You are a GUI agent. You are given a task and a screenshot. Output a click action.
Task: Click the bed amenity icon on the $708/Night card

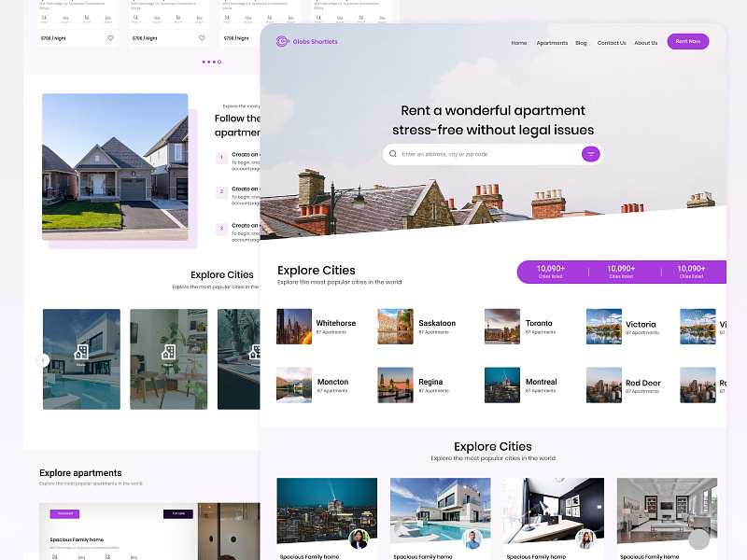tap(43, 17)
